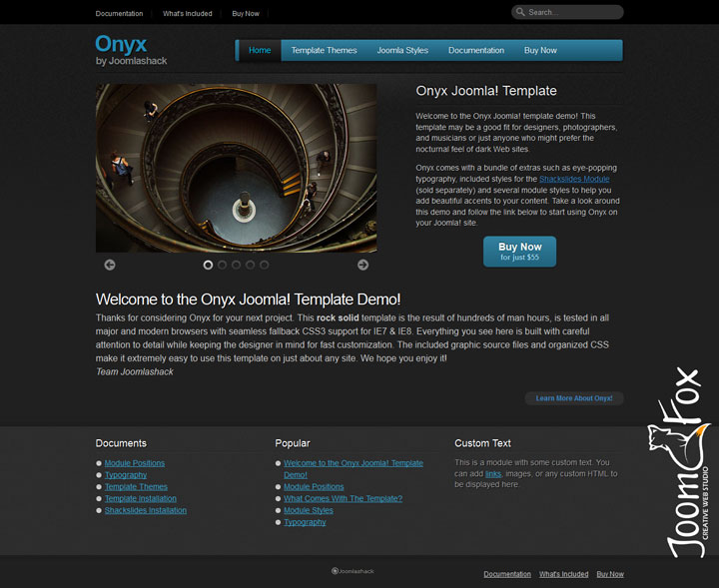Select the second slideshow dot
The width and height of the screenshot is (719, 588).
(222, 265)
